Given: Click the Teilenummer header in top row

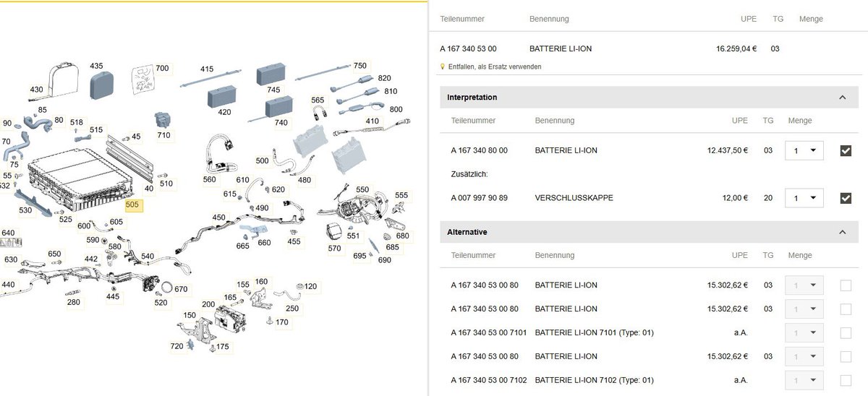Looking at the screenshot, I should click(462, 19).
